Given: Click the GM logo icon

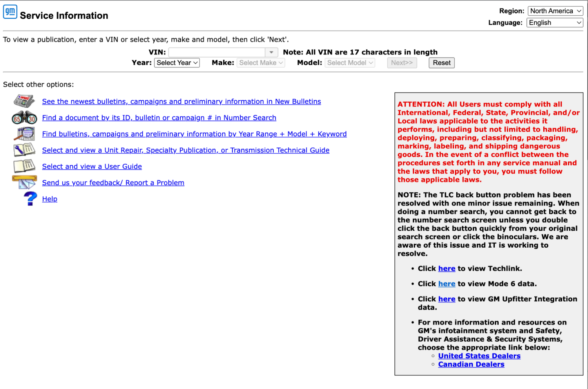Looking at the screenshot, I should [x=10, y=12].
